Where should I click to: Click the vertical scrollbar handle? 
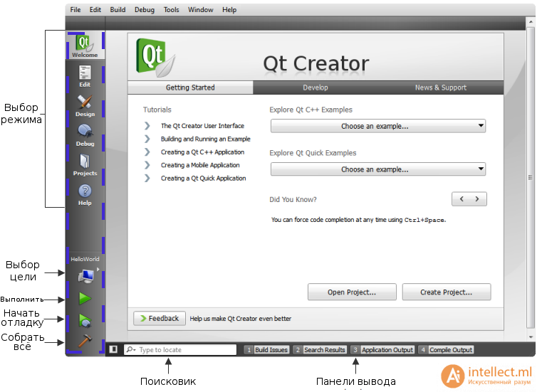tap(530, 177)
